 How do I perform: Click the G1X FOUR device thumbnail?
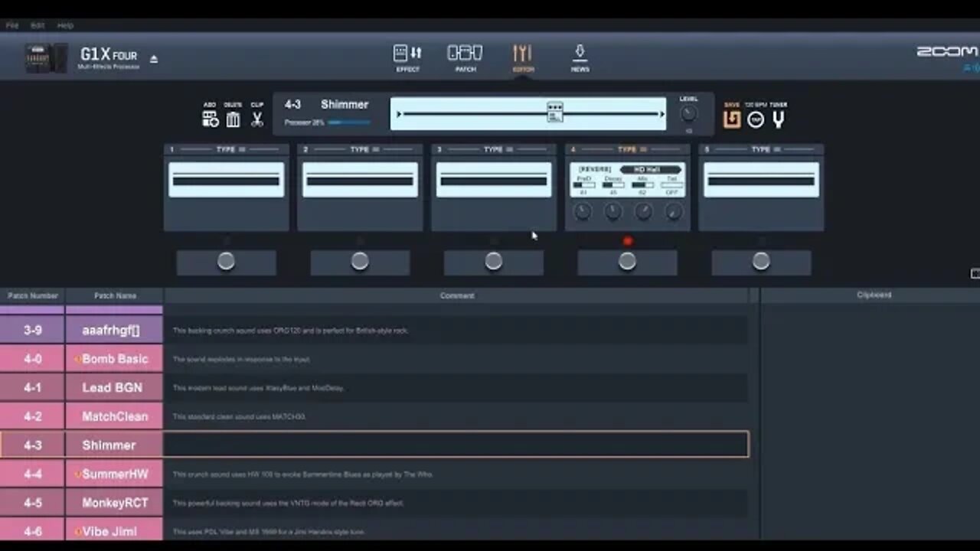46,58
